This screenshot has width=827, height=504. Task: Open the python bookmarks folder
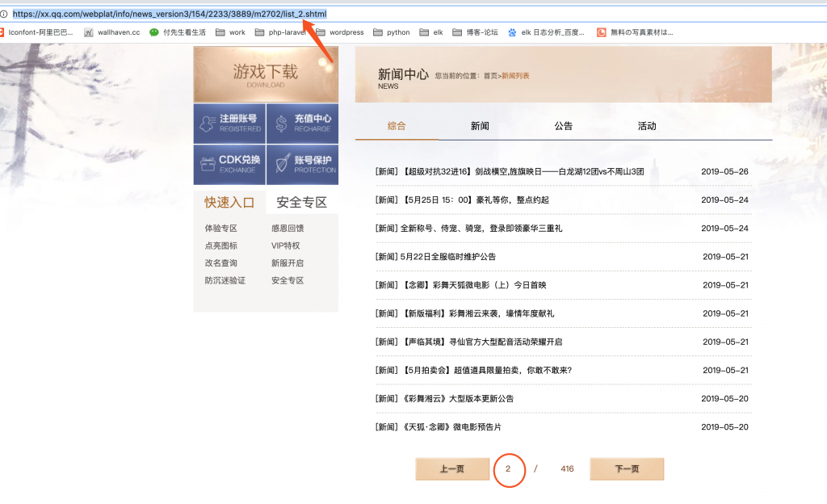[392, 32]
